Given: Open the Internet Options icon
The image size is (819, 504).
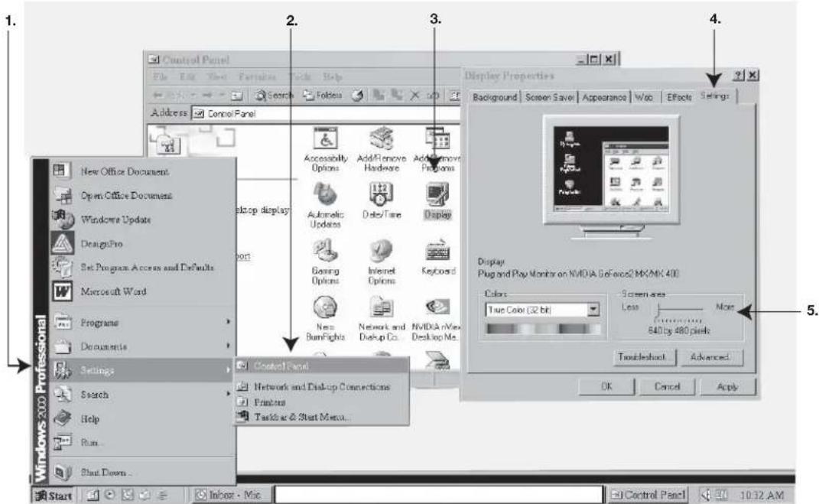Looking at the screenshot, I should pyautogui.click(x=382, y=262).
